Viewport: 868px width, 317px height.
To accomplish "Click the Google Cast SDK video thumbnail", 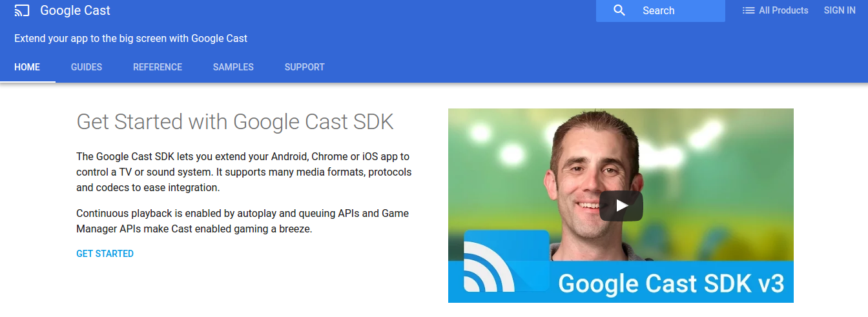I will pos(621,205).
